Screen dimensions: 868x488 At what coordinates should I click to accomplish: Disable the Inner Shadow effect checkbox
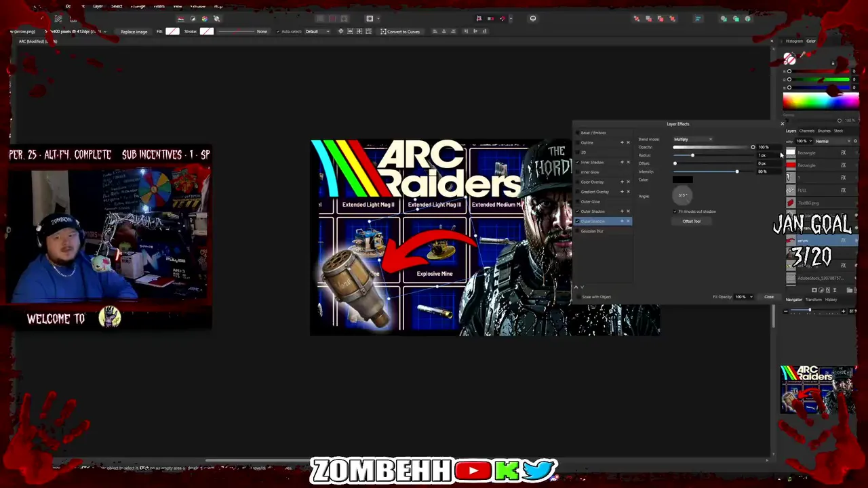tap(577, 163)
